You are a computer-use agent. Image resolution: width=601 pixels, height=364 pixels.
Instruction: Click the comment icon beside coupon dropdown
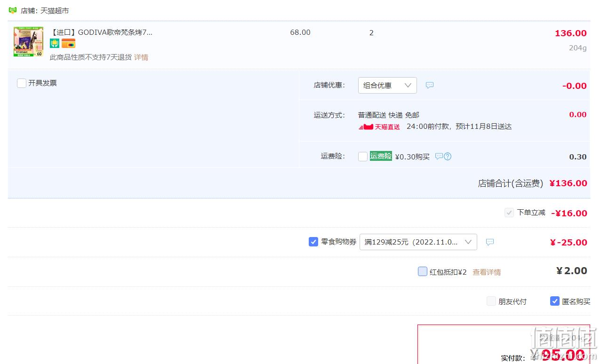tap(490, 242)
